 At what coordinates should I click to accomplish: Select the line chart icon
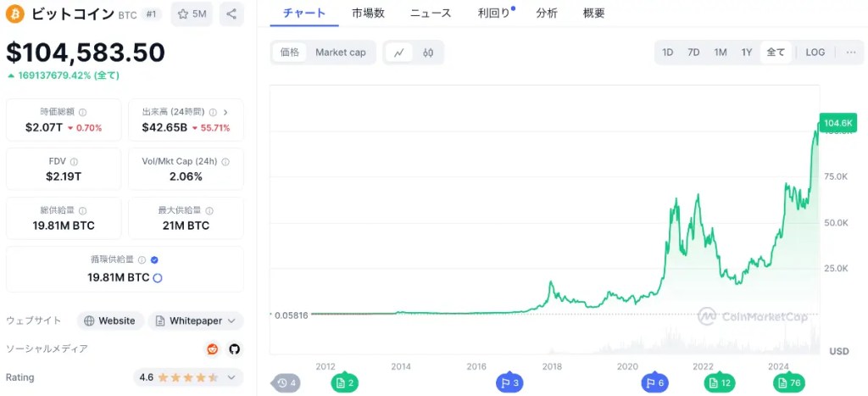coord(398,53)
